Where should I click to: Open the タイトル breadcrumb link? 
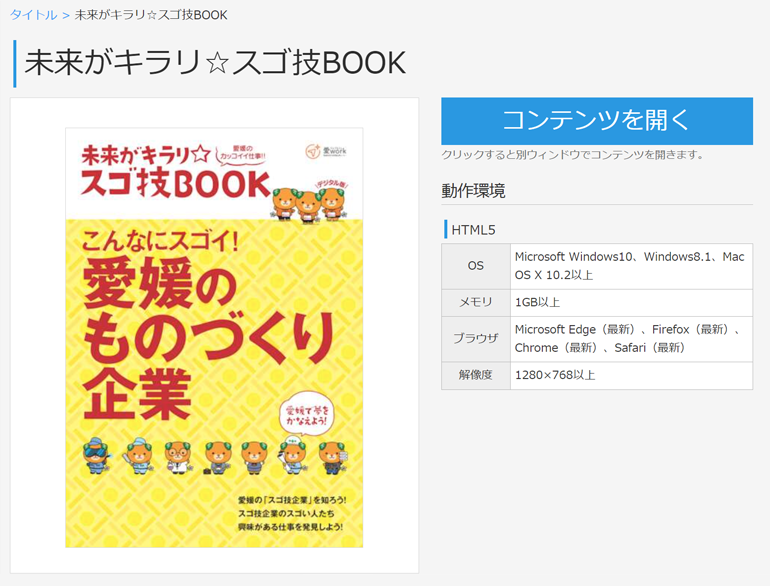pyautogui.click(x=33, y=15)
